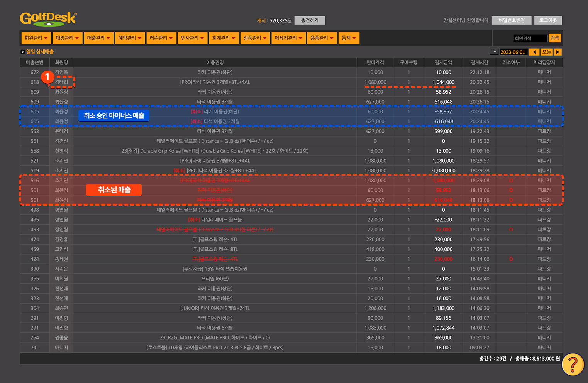Click the 2023-06-01 date field
Image resolution: width=588 pixels, height=383 pixels.
[513, 52]
